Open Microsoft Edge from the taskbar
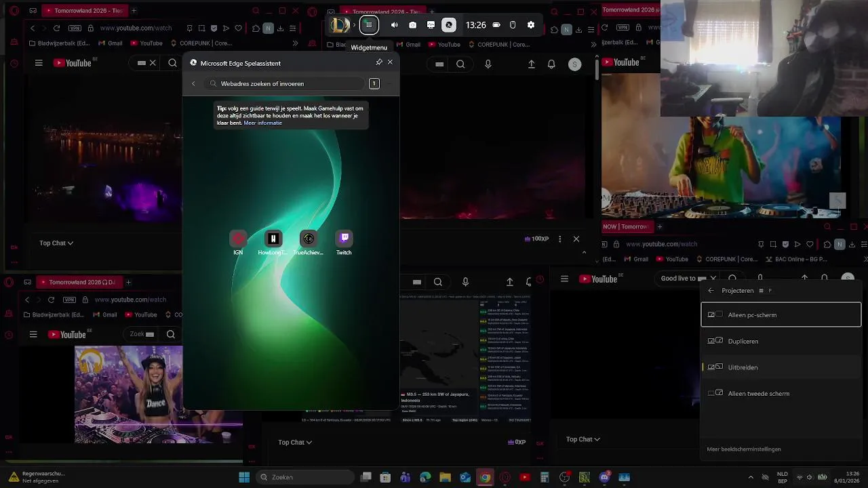Viewport: 868px width, 488px height. [425, 477]
